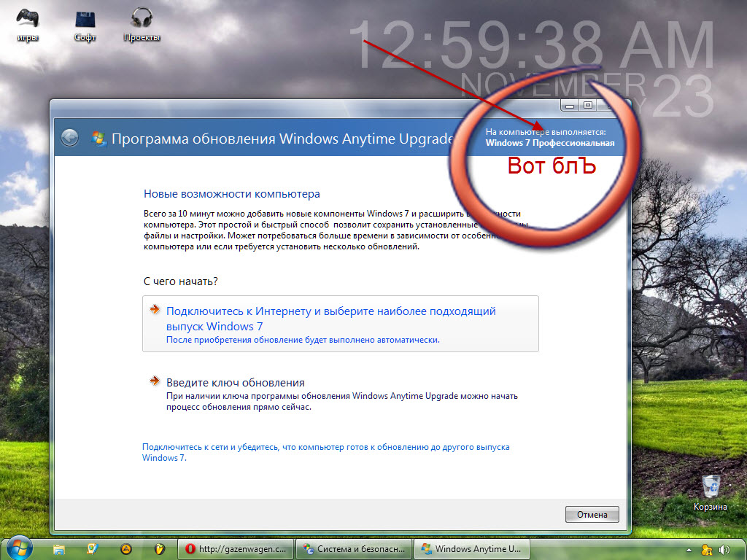Choose Введите ключ обновления option

(x=340, y=394)
